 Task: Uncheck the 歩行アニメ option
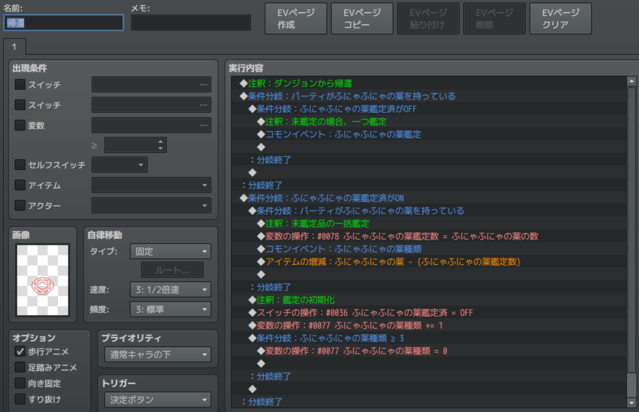tap(20, 351)
